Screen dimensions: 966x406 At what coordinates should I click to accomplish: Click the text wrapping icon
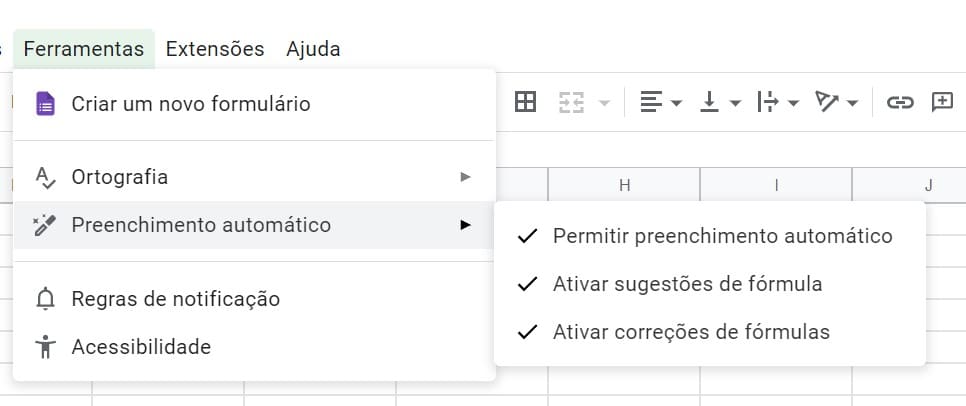pos(768,102)
